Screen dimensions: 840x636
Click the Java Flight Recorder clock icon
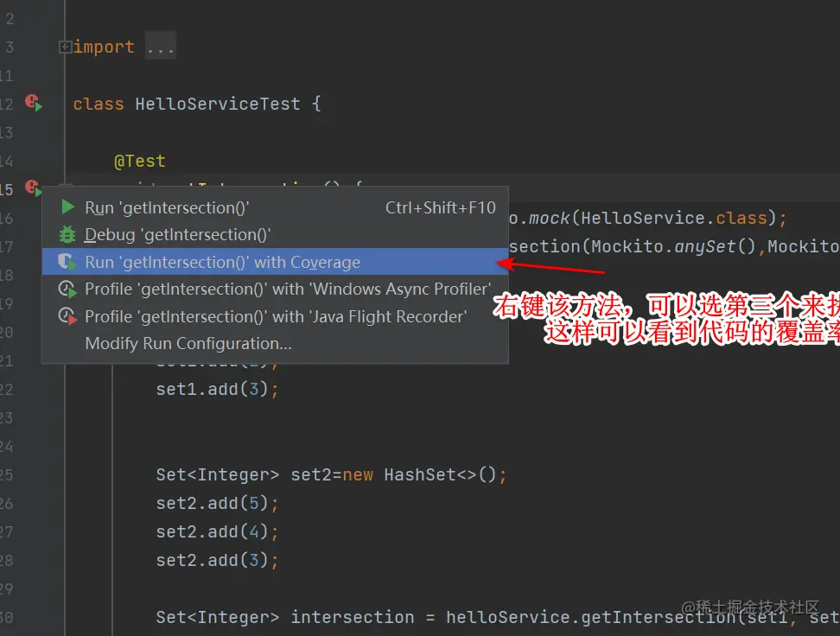[67, 316]
